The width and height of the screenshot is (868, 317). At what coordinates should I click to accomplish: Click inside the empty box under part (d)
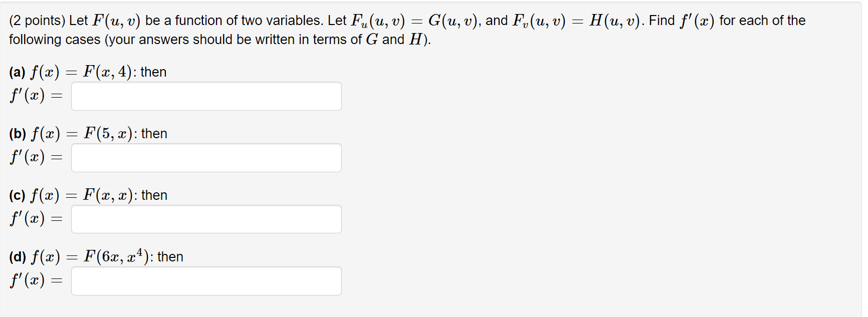tap(205, 280)
